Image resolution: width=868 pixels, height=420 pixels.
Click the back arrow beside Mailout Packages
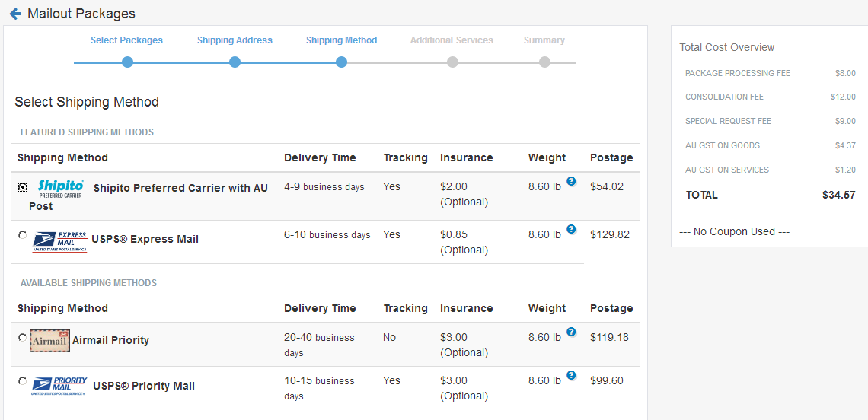[15, 13]
